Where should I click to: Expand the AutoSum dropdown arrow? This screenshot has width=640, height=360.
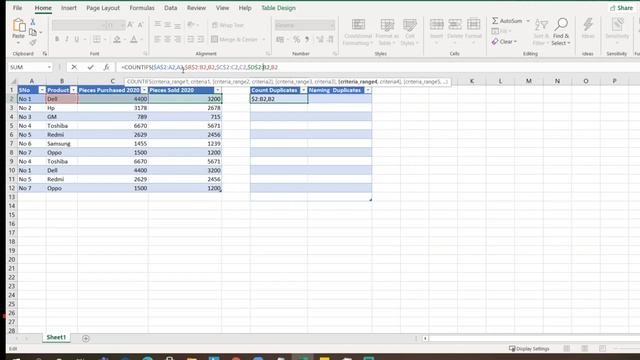click(528, 21)
